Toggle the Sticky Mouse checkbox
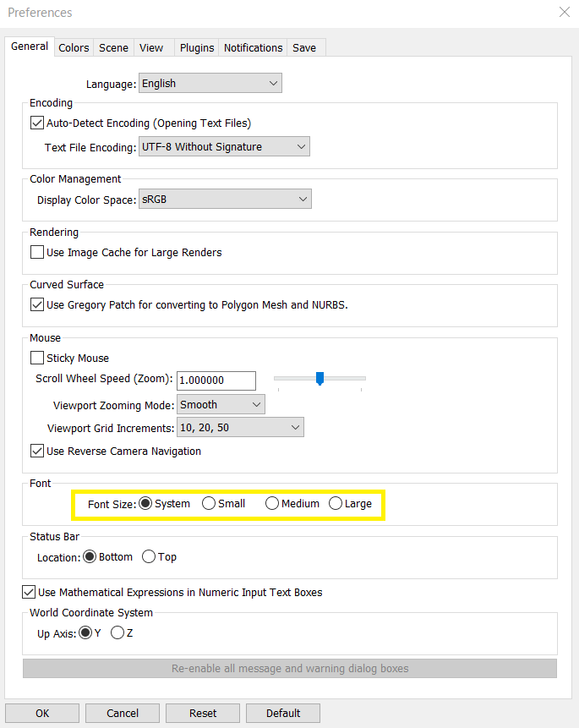Screen dimensions: 579x728 tap(37, 358)
